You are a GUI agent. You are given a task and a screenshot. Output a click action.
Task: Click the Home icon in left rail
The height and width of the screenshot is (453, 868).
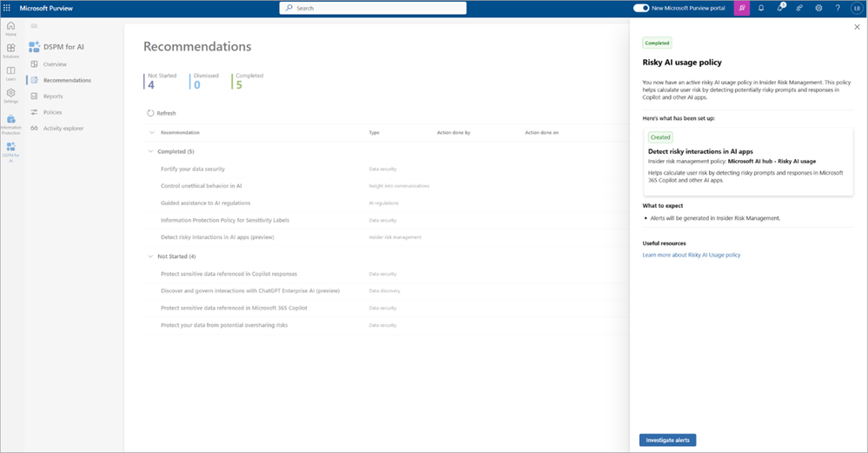[x=10, y=26]
